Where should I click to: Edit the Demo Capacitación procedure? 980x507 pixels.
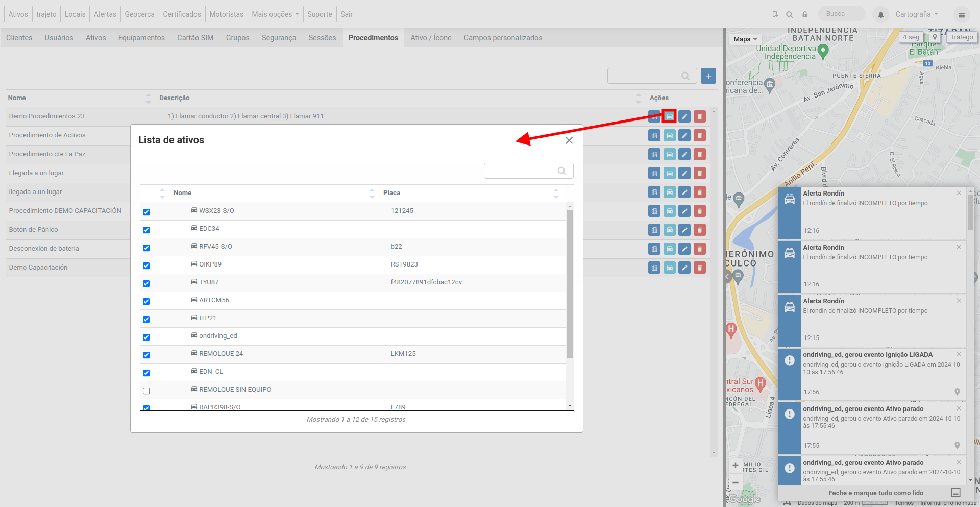684,268
